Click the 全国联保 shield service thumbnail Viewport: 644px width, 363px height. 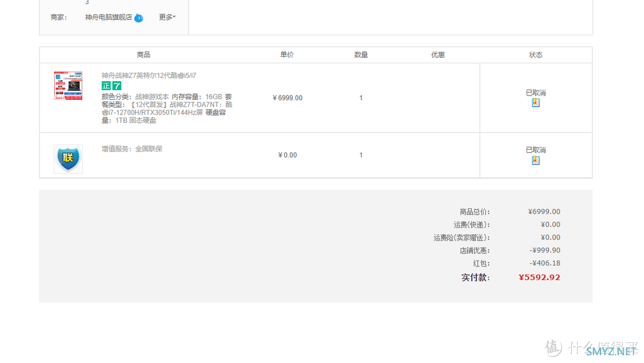pos(68,159)
